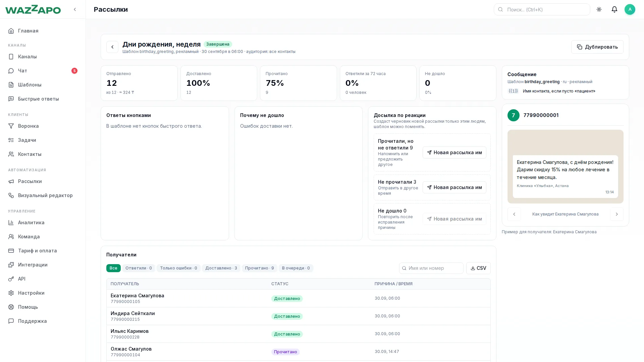Open Главная in the sidebar

43,31
